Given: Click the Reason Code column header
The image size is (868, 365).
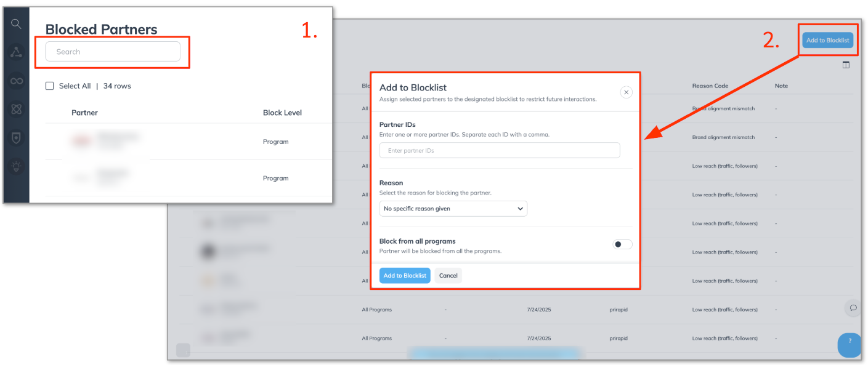Looking at the screenshot, I should pos(710,86).
